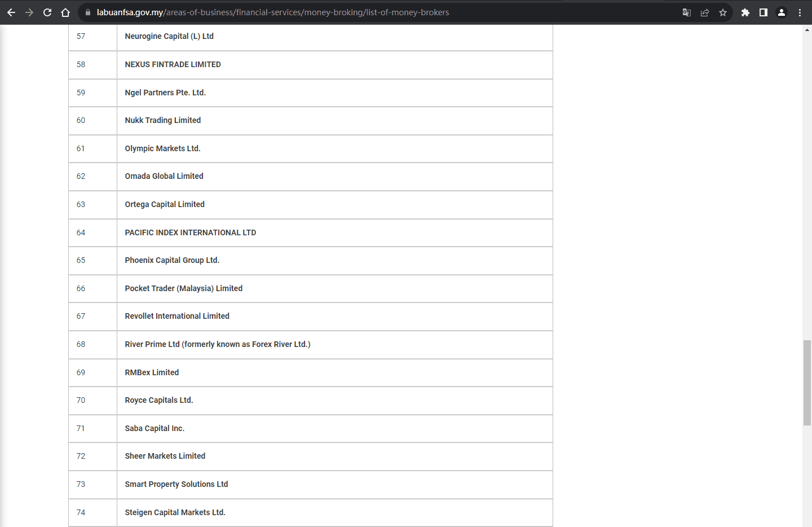View site security lock info
This screenshot has height=527, width=812.
[x=87, y=12]
